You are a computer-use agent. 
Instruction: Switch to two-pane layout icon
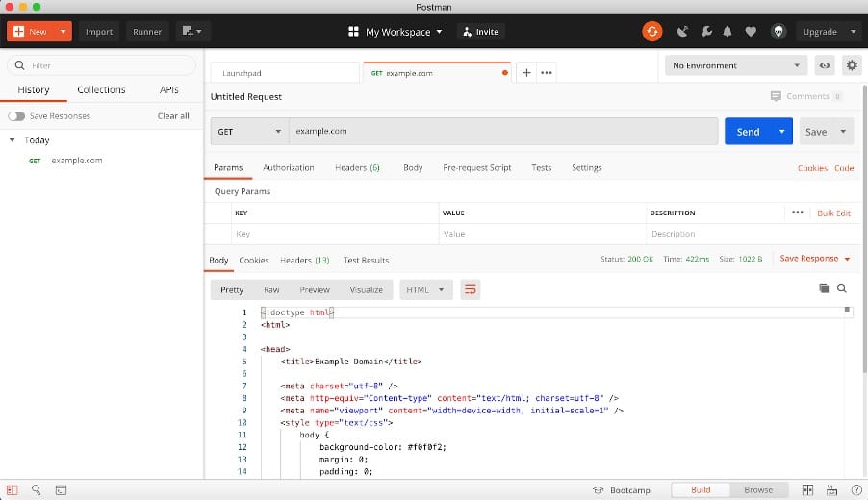(x=807, y=490)
